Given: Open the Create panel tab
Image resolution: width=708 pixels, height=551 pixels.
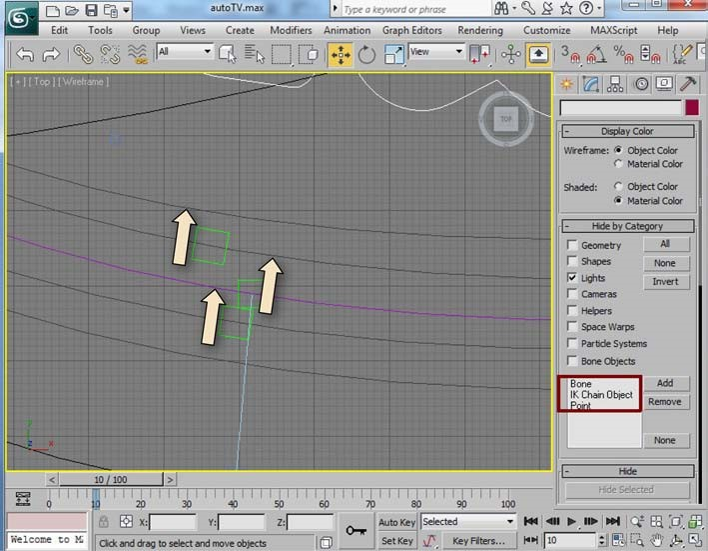Looking at the screenshot, I should (567, 84).
